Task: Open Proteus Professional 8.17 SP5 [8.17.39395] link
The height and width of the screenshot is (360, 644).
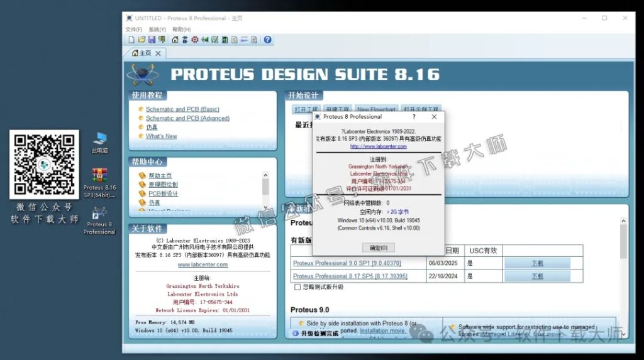Action: (x=350, y=276)
